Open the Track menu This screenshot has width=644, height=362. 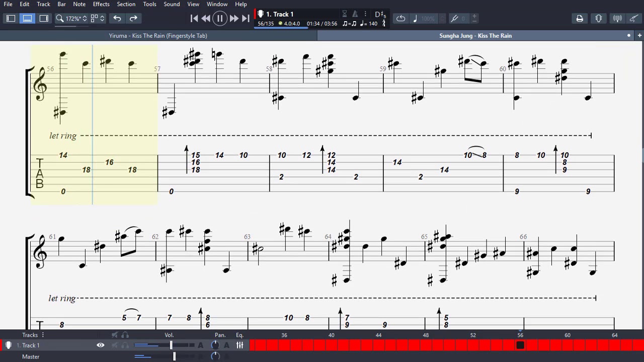pos(43,4)
